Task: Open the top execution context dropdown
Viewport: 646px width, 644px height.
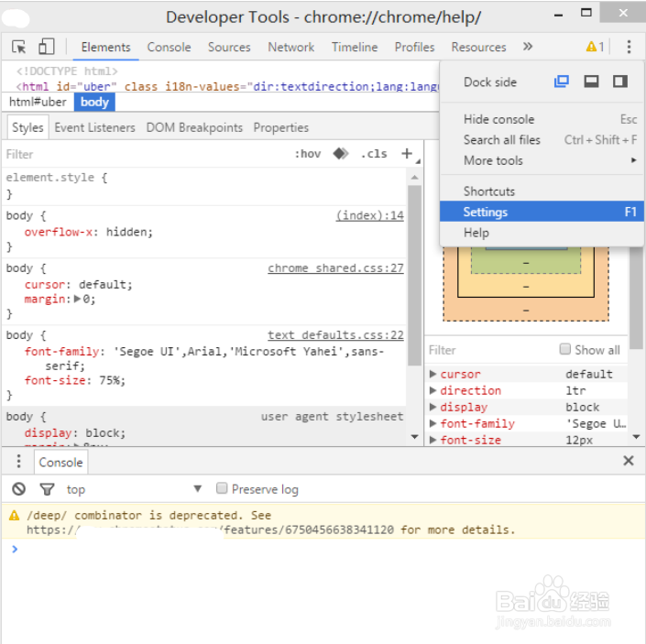Action: (134, 489)
